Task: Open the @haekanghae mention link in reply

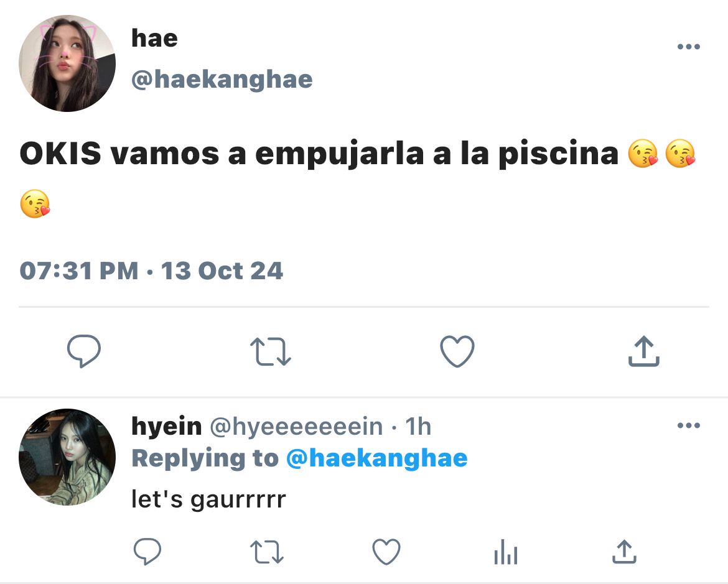Action: point(377,458)
